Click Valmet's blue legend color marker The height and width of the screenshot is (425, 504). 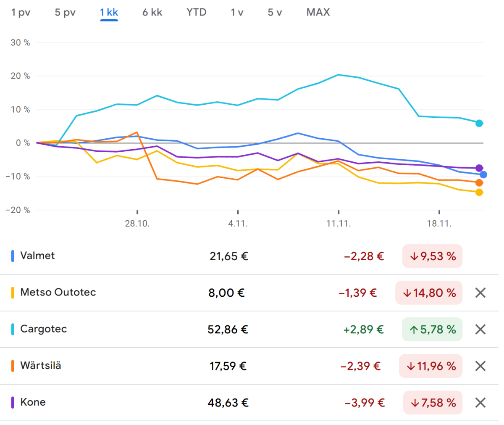coord(13,256)
